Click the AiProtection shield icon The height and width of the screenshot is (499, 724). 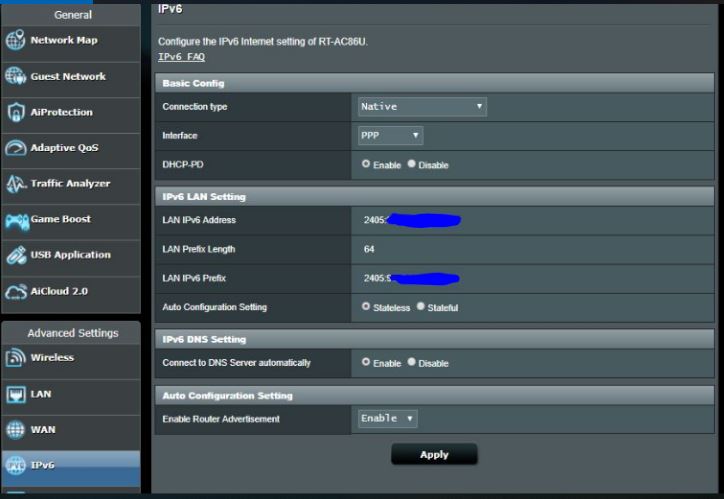click(16, 113)
